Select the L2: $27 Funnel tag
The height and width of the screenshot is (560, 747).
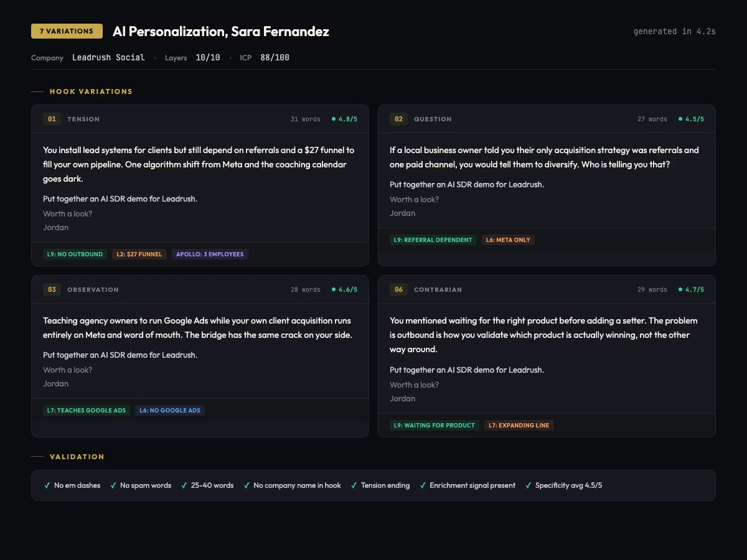139,254
